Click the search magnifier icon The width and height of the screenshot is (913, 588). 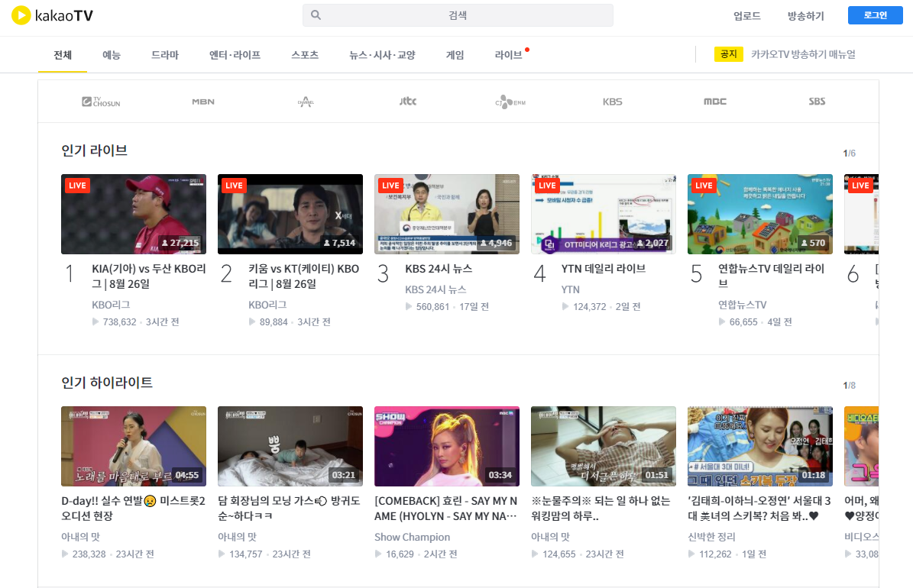[x=316, y=15]
